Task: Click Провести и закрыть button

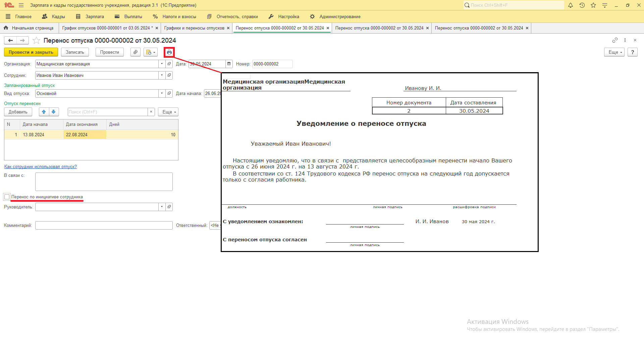Action: coord(31,52)
